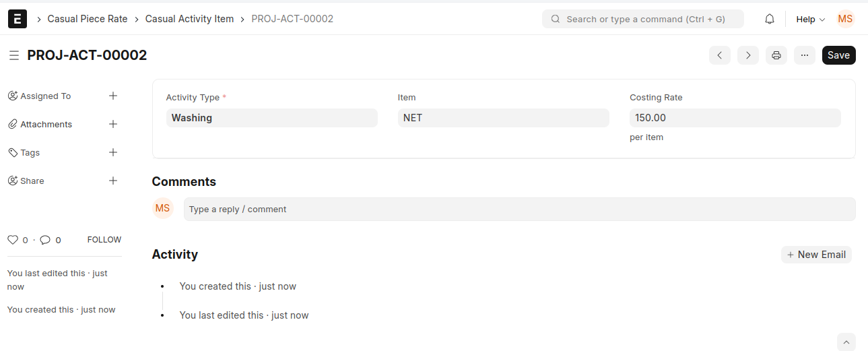Add an attachment with plus icon
This screenshot has width=868, height=351.
[x=113, y=124]
